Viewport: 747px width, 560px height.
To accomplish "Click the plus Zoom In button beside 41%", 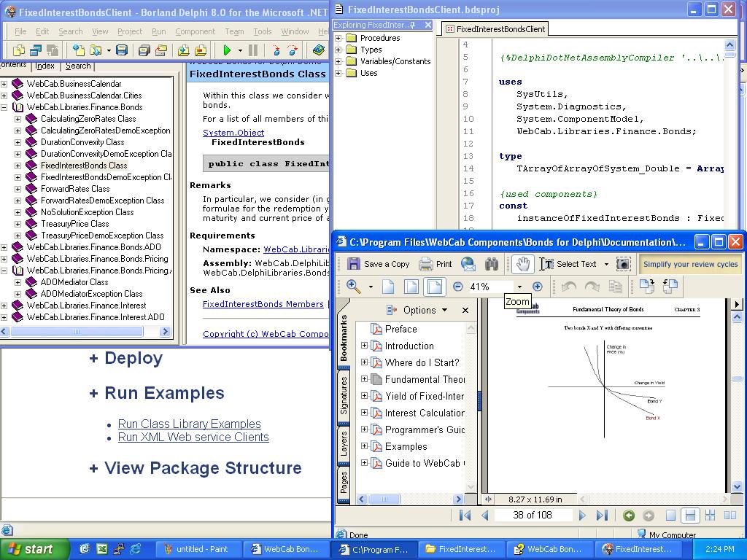I will 538,286.
